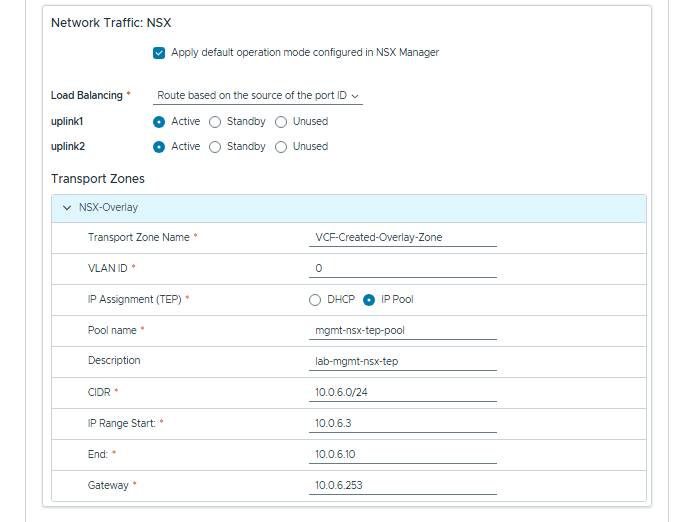Edit the Transport Zone Name field
Image resolution: width=677 pixels, height=522 pixels.
click(403, 238)
